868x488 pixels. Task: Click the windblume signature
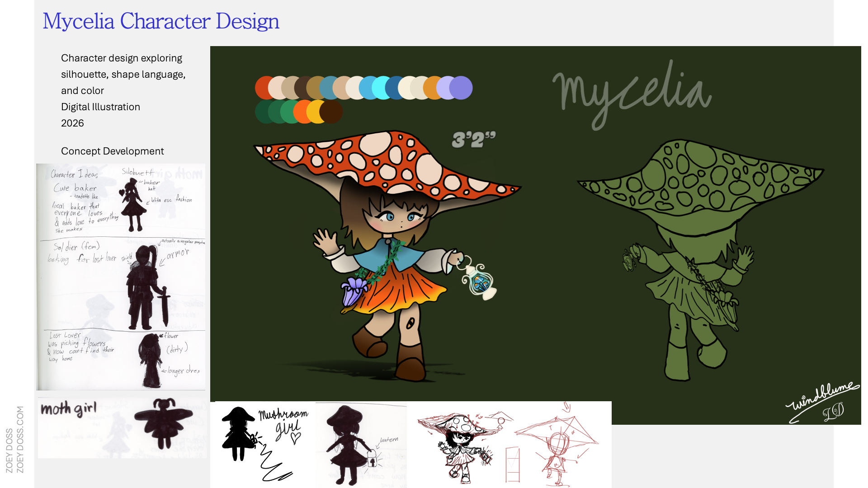tap(822, 402)
